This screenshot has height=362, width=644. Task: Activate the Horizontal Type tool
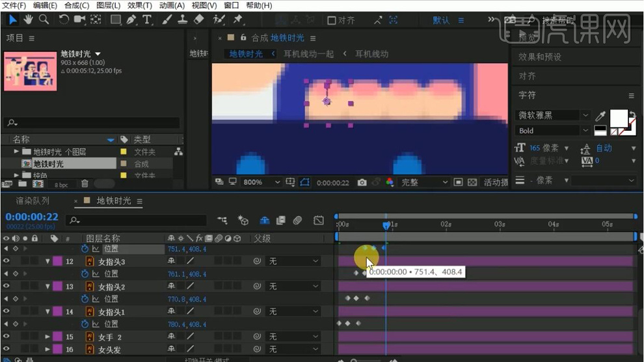click(147, 20)
